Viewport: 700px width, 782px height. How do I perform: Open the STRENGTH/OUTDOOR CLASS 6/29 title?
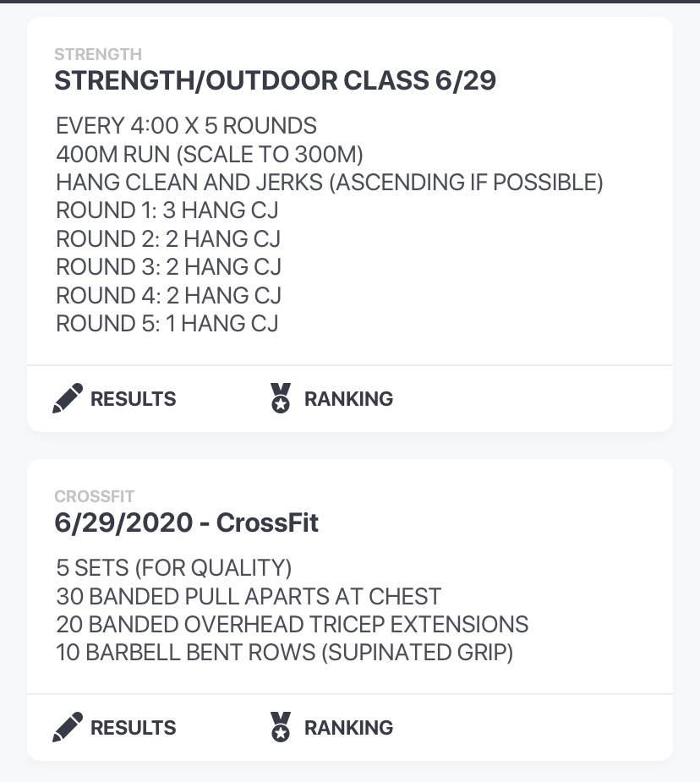tap(275, 81)
